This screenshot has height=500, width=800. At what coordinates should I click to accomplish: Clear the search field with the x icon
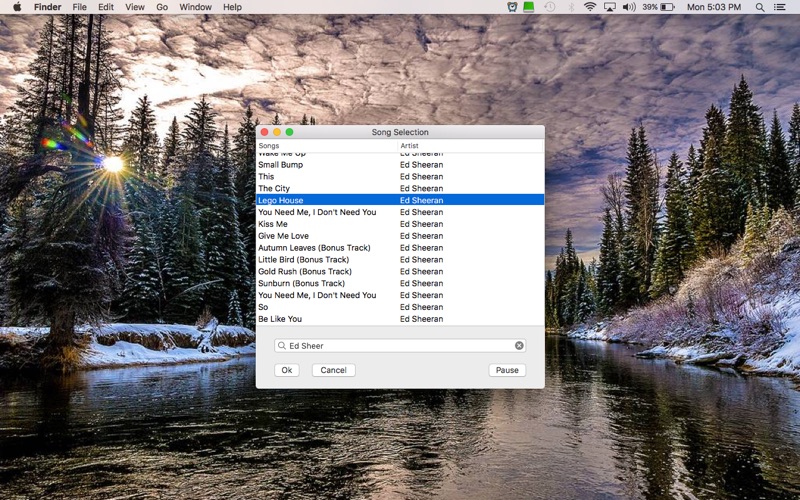point(519,345)
